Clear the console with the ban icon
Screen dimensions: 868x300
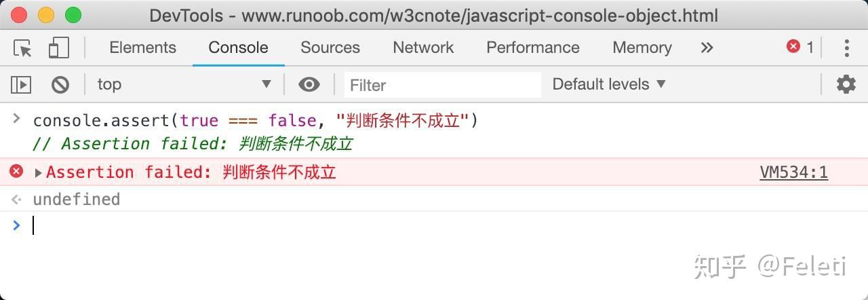(x=60, y=84)
